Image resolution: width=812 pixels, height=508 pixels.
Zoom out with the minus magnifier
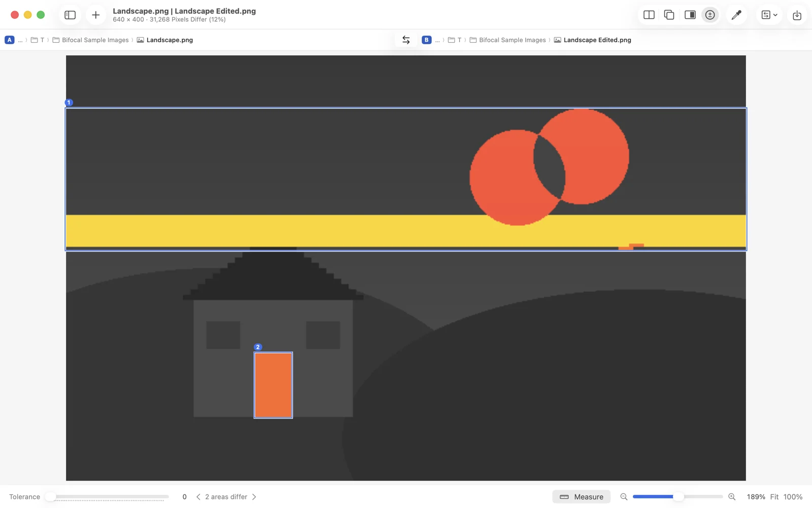624,497
